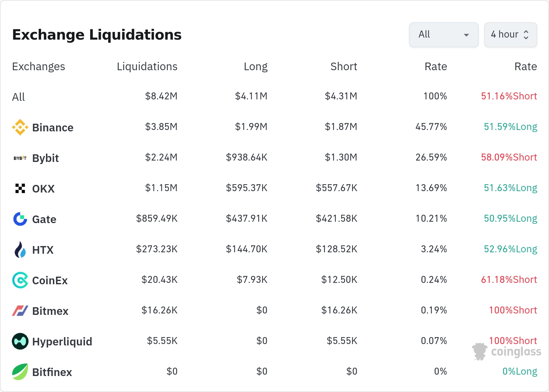The image size is (549, 392).
Task: Open the 4 hour timeframe selector
Action: tap(504, 35)
